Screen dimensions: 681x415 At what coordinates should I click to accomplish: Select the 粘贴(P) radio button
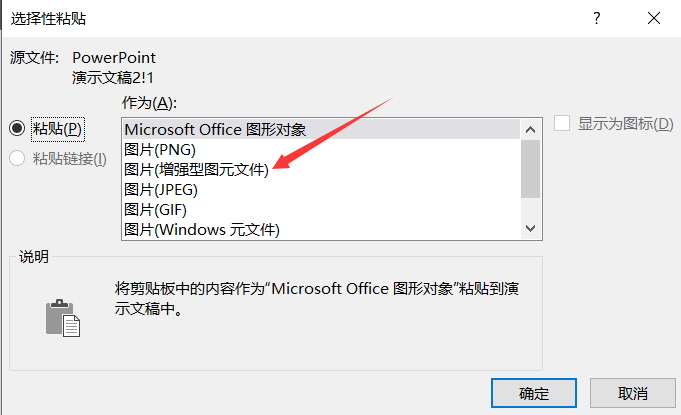coord(17,128)
